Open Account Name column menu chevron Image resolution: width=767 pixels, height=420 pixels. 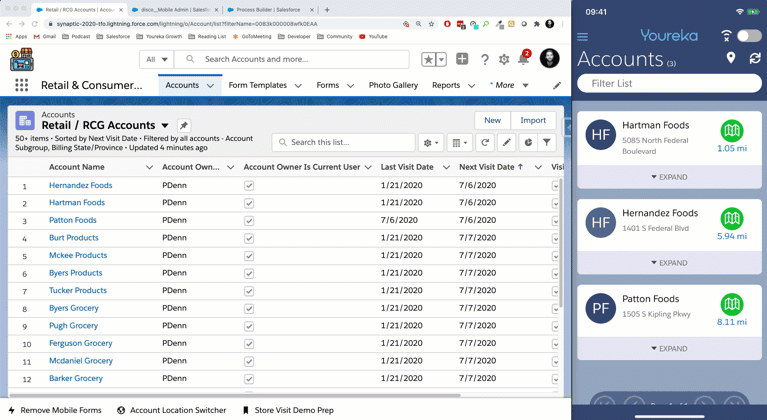149,167
